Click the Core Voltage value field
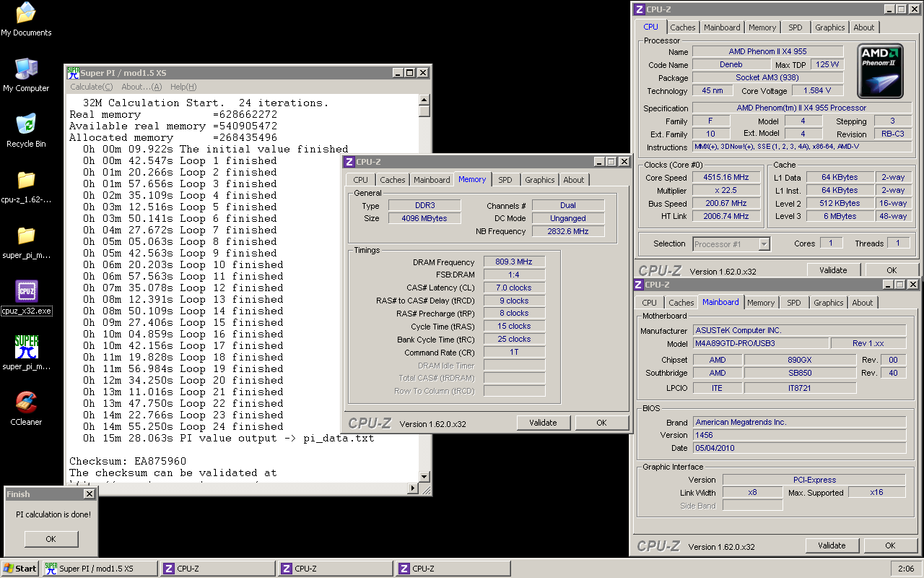The width and height of the screenshot is (924, 578). [x=817, y=91]
